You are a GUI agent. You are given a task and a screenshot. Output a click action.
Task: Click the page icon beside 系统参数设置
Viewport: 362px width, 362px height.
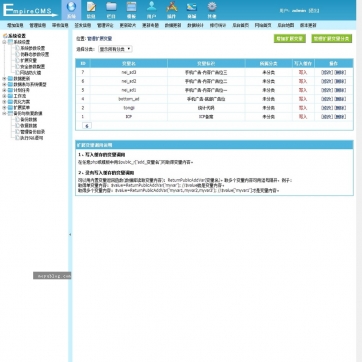(x=17, y=48)
